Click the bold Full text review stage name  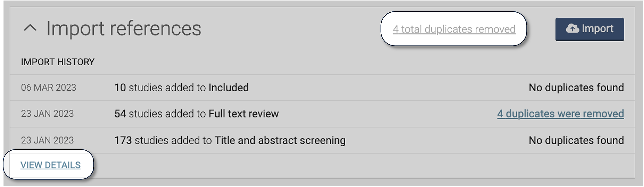pos(244,114)
